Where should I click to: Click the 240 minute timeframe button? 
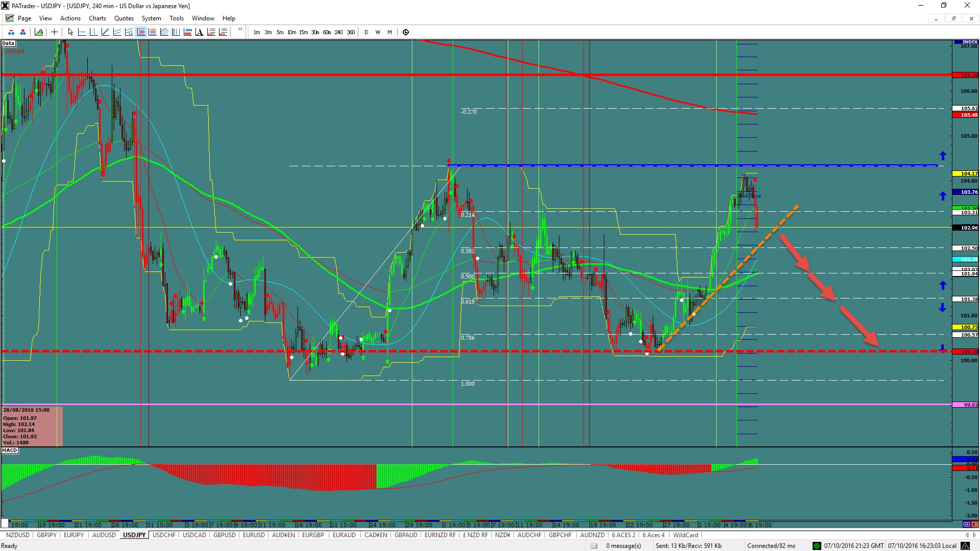click(338, 32)
